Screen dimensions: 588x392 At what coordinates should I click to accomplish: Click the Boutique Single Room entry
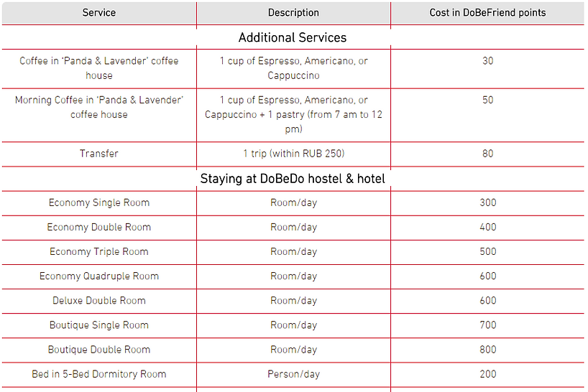click(99, 325)
